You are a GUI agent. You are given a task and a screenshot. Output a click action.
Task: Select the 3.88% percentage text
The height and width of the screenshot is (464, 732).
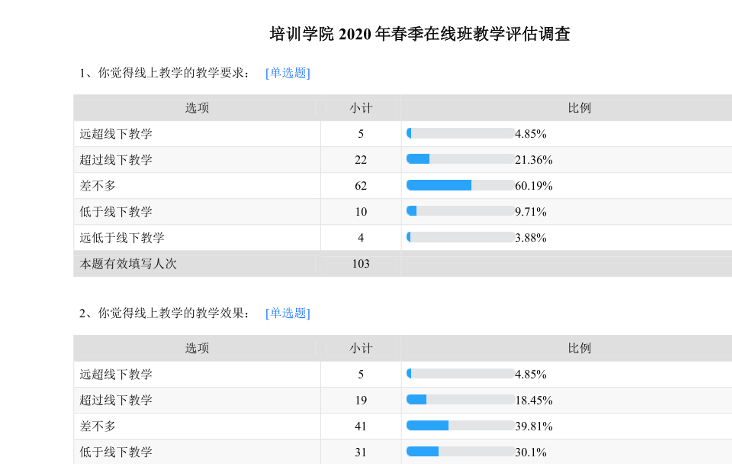(x=530, y=238)
